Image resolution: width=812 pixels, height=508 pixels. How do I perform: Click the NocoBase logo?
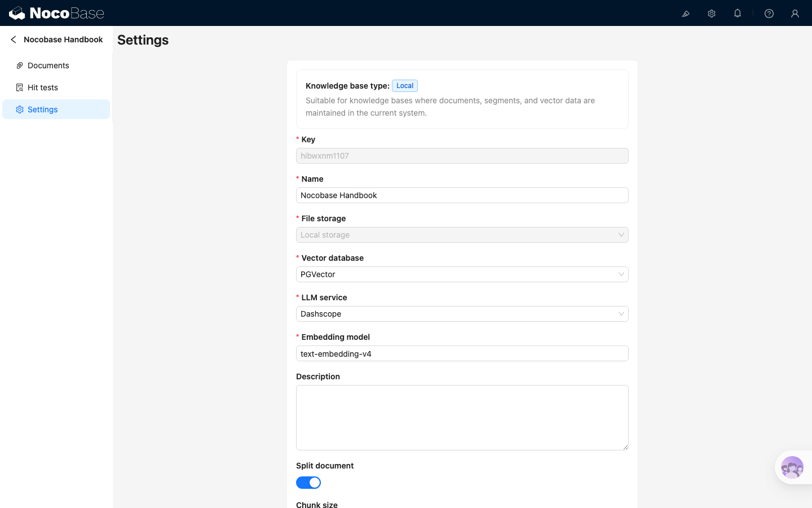click(x=56, y=13)
